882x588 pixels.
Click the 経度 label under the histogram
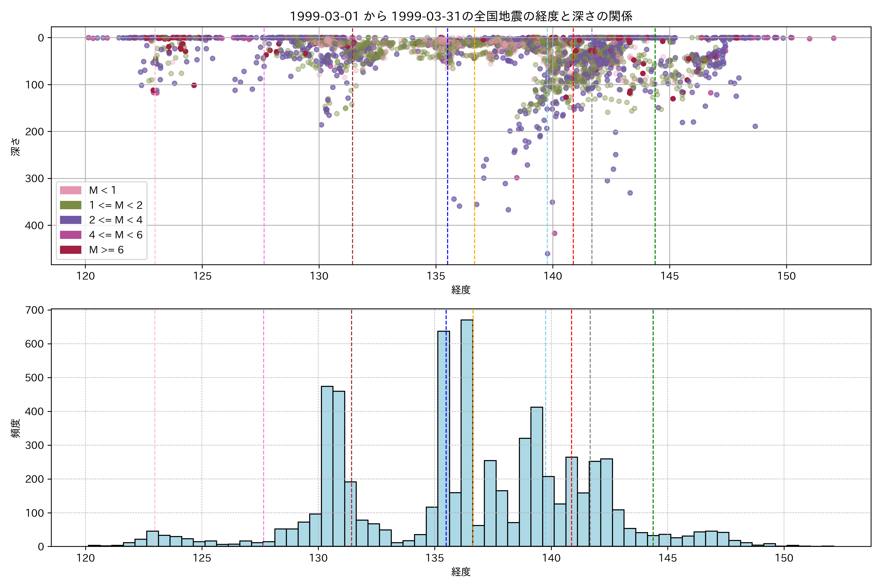pos(461,572)
